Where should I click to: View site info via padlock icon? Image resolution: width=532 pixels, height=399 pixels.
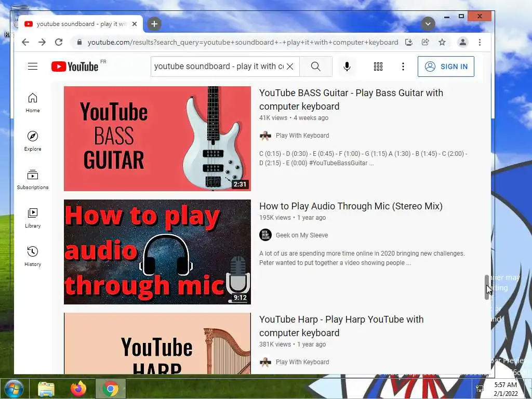click(79, 42)
